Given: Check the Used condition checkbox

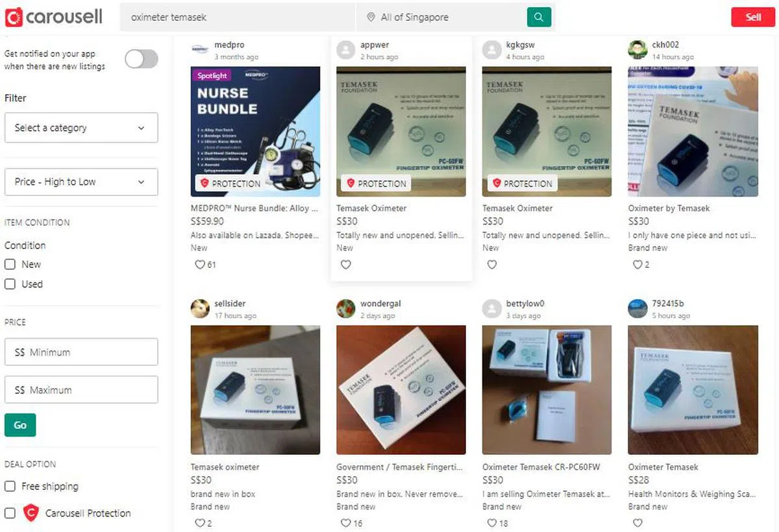Looking at the screenshot, I should (x=10, y=284).
